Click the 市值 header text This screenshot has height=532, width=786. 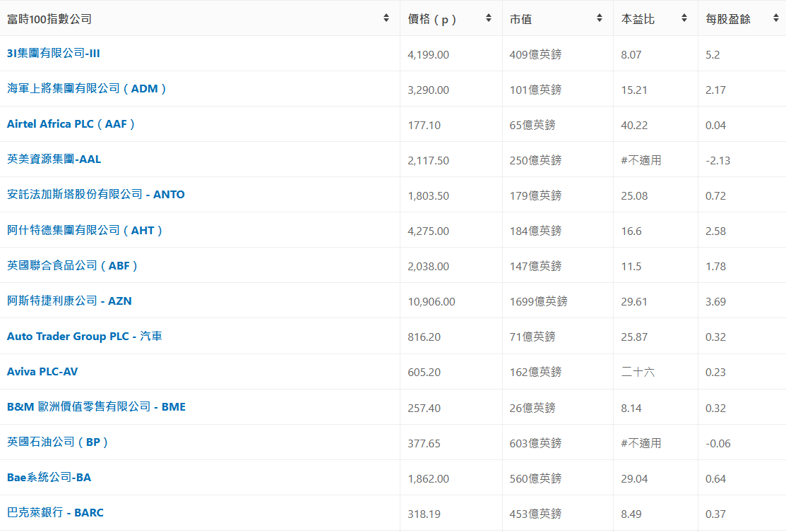[520, 19]
